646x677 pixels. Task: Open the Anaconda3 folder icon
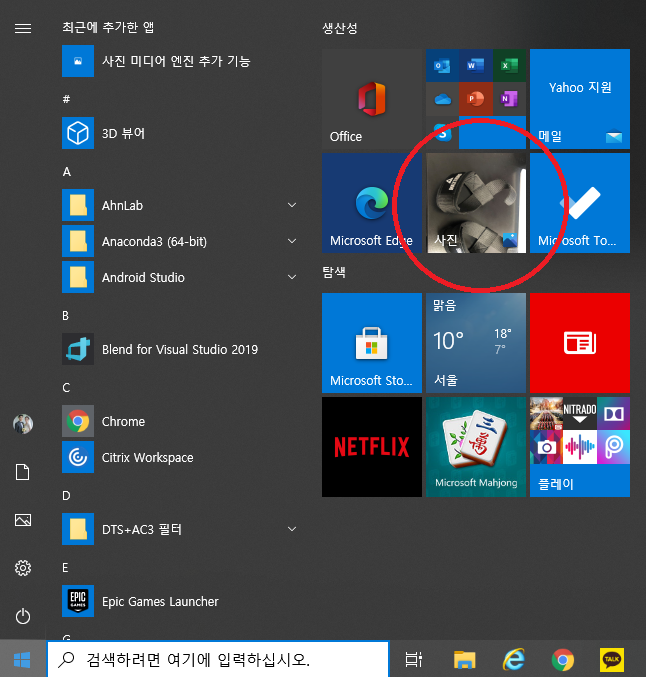point(78,241)
